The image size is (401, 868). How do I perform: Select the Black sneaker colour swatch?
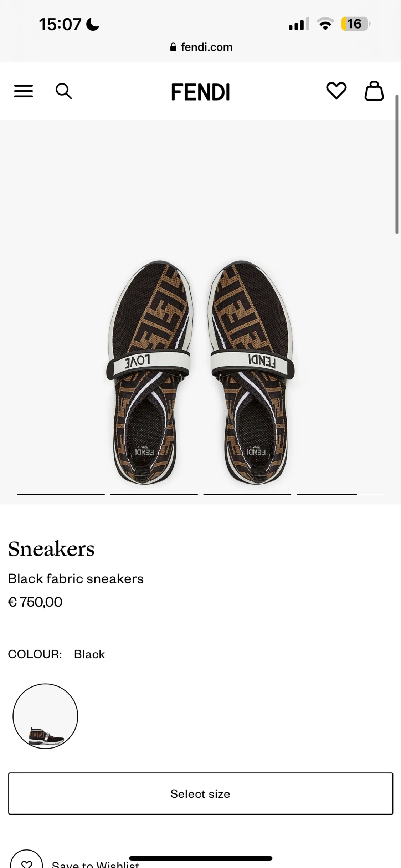pyautogui.click(x=45, y=716)
